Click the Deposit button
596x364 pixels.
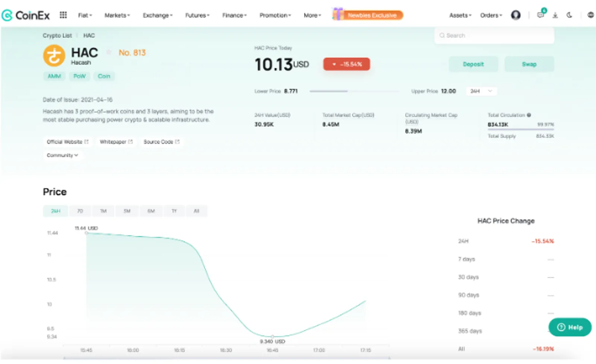point(473,64)
